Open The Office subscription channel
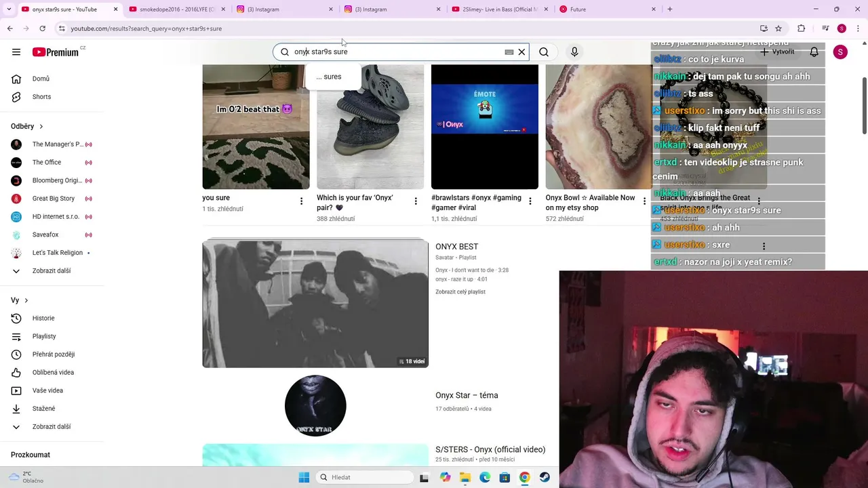Screen dimensions: 868x488 (51, 163)
